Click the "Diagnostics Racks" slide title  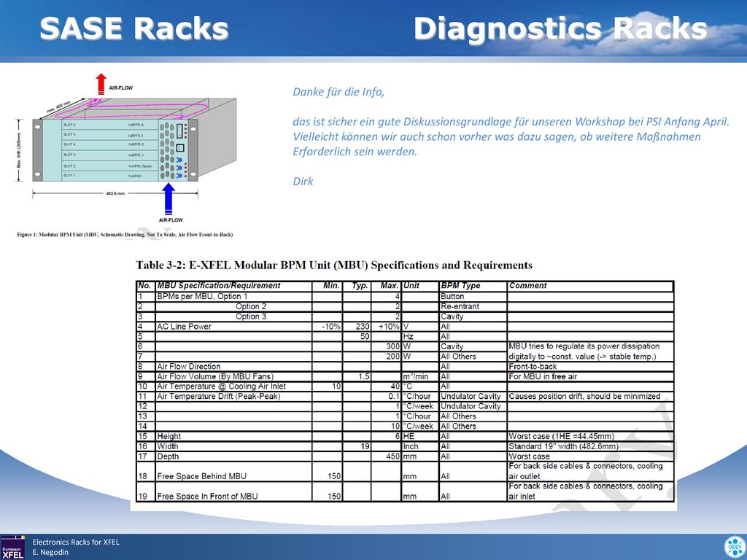click(x=560, y=28)
